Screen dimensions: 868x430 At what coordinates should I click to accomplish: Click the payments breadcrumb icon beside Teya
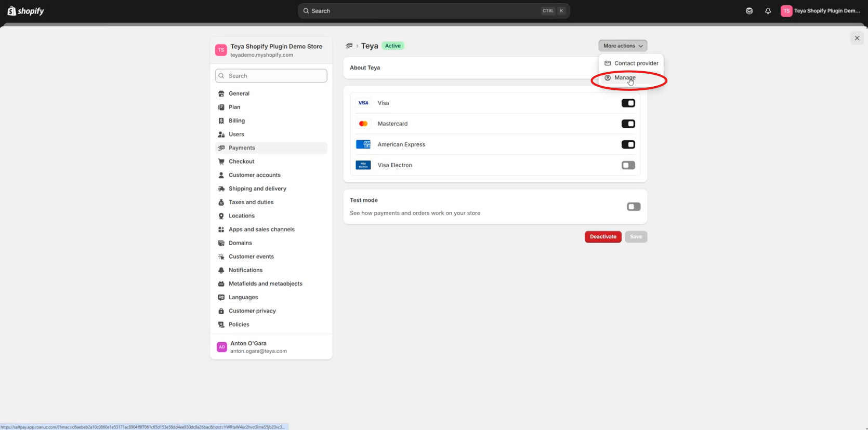349,46
